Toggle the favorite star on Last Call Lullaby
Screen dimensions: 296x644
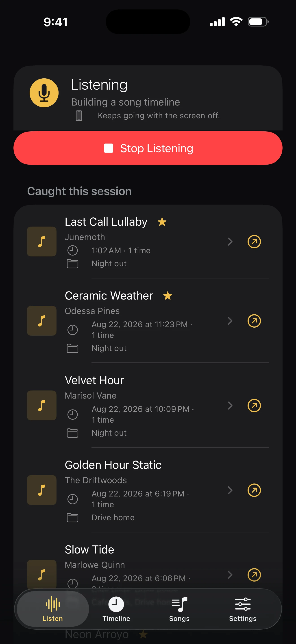click(162, 221)
